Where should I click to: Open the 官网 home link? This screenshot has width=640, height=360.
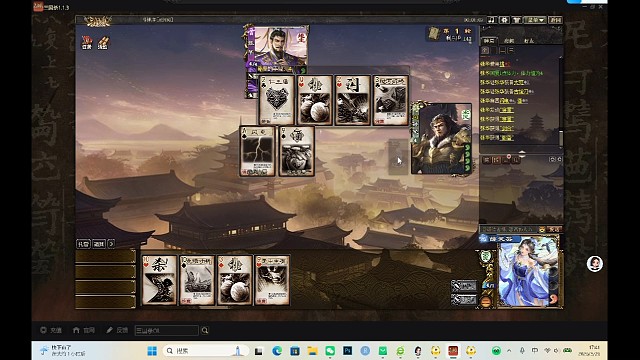tap(84, 330)
